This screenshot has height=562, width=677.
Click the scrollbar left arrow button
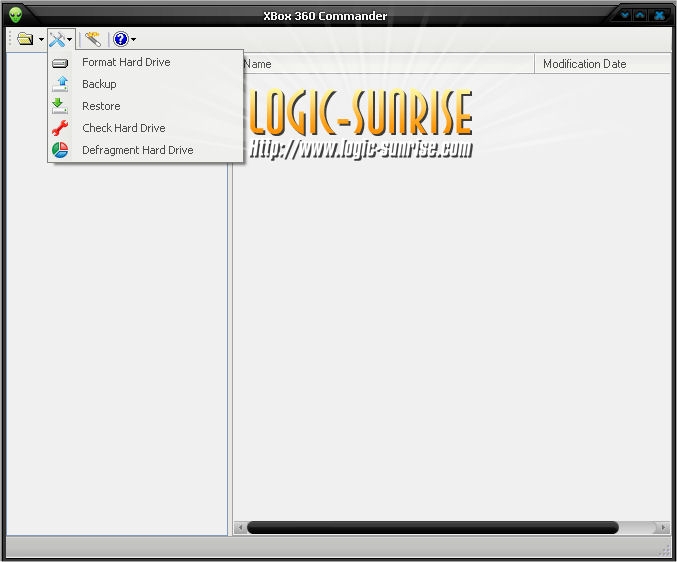pos(240,527)
